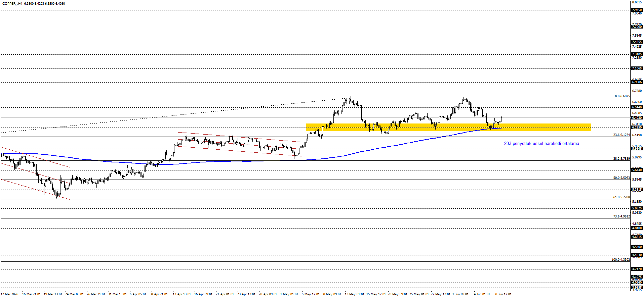Click the 6.7880 price scale value
Screen dimensions: 644x298
[637, 91]
